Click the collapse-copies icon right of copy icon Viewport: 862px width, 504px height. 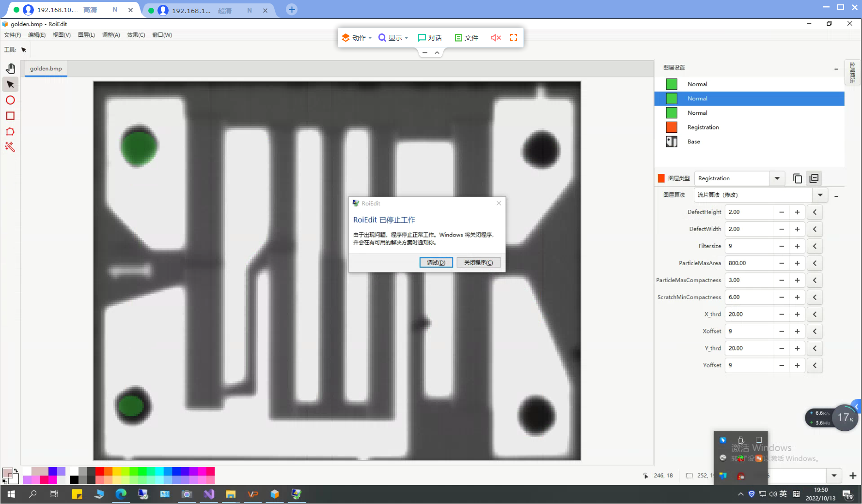coord(814,178)
